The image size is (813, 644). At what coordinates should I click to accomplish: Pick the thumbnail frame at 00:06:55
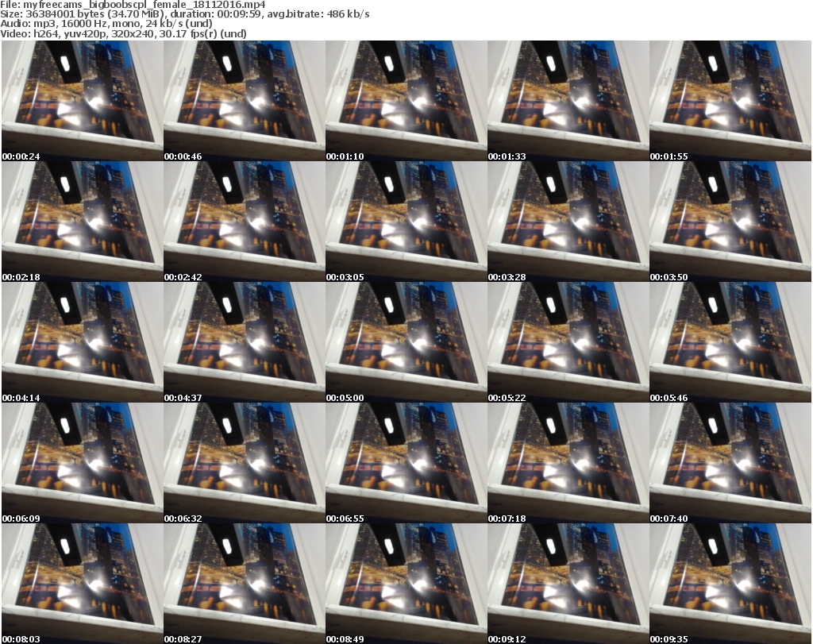pos(406,462)
